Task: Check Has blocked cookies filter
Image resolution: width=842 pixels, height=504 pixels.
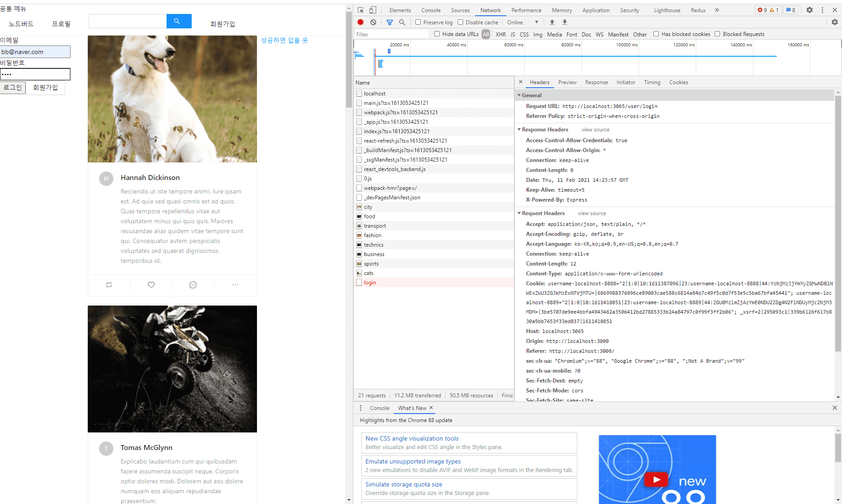Action: (x=656, y=34)
